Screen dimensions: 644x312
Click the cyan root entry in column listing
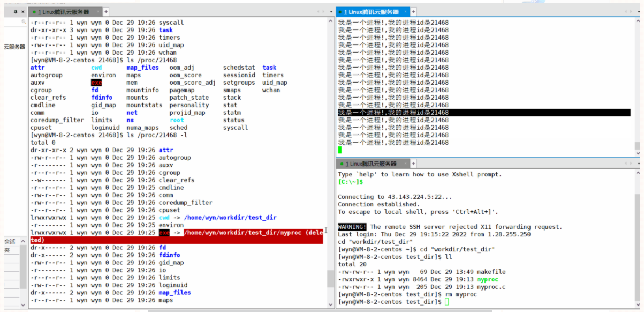click(x=177, y=120)
